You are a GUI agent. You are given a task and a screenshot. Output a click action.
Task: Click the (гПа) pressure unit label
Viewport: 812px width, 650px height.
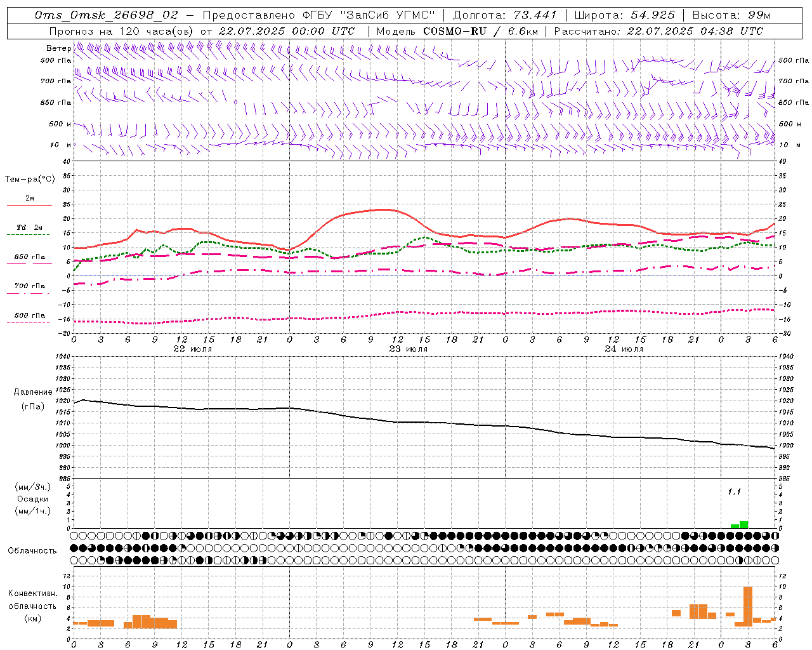pyautogui.click(x=33, y=406)
